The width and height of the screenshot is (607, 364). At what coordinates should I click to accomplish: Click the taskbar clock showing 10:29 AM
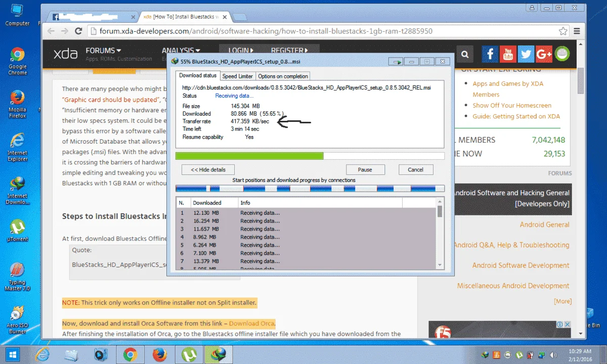tap(580, 354)
